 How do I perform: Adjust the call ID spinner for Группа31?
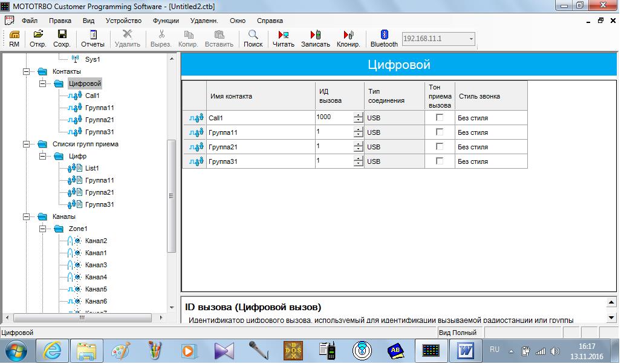(359, 161)
